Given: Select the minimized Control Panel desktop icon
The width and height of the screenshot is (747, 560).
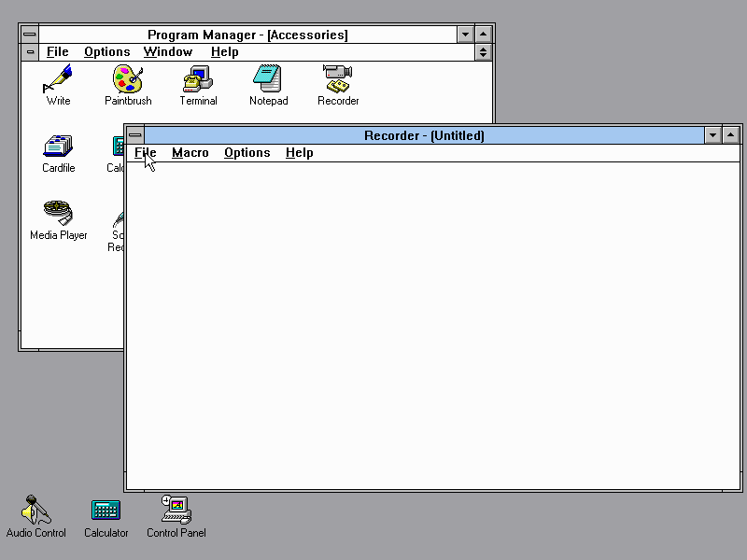Looking at the screenshot, I should coord(176,510).
